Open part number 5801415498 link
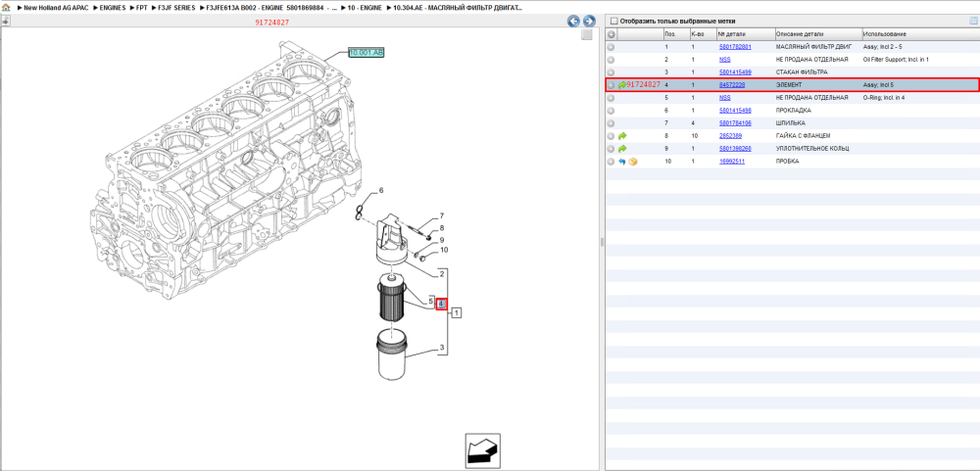 [735, 111]
